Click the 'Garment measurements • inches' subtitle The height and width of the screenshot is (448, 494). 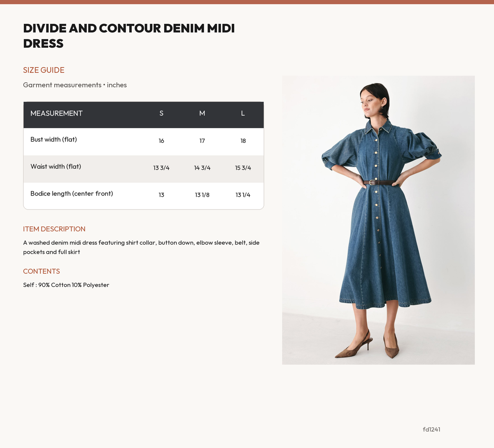coord(75,85)
